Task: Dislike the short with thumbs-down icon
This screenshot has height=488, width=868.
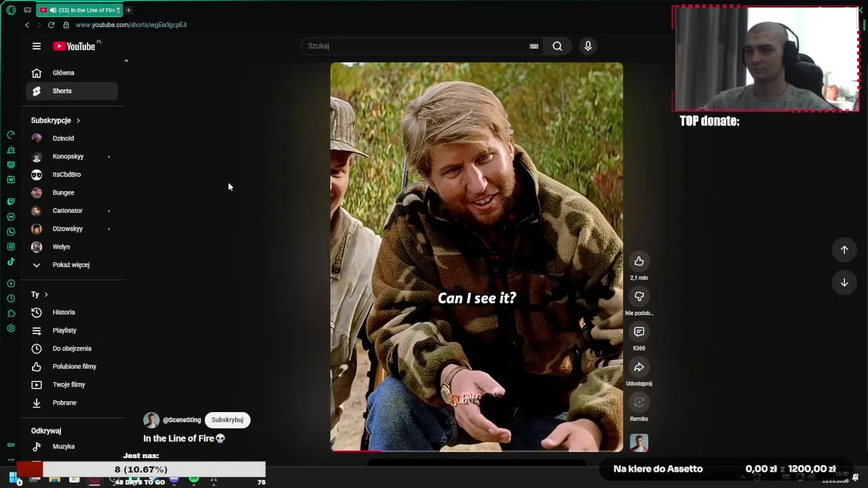Action: coord(639,296)
